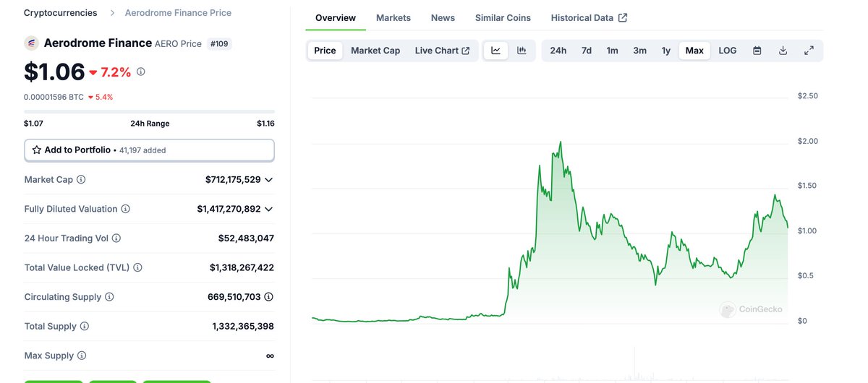This screenshot has height=383, width=868.
Task: Toggle LOG scale on chart
Action: click(728, 51)
